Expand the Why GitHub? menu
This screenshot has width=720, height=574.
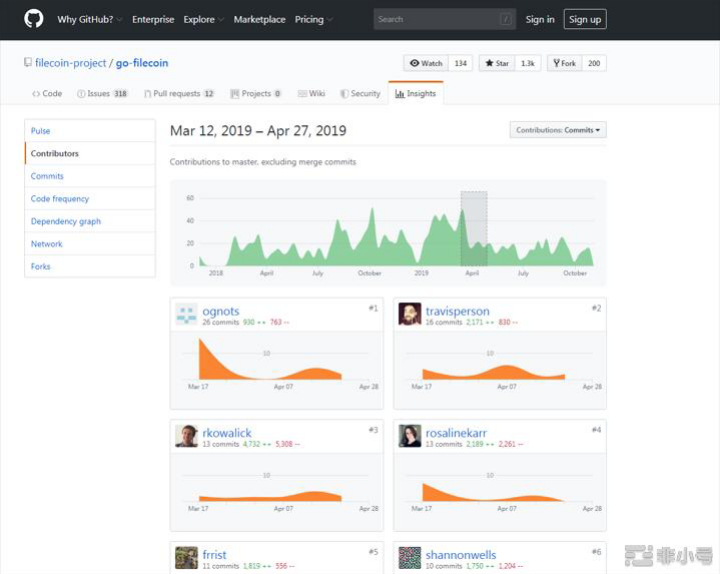click(89, 19)
